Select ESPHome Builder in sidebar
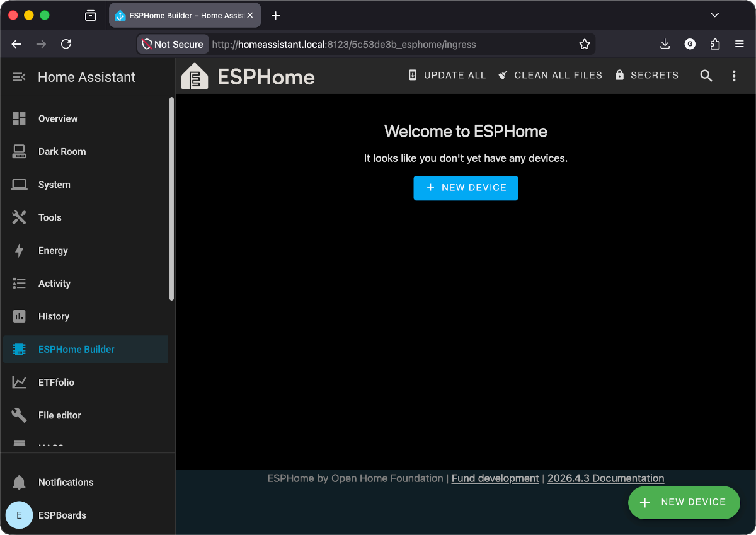The image size is (756, 535). pyautogui.click(x=85, y=349)
